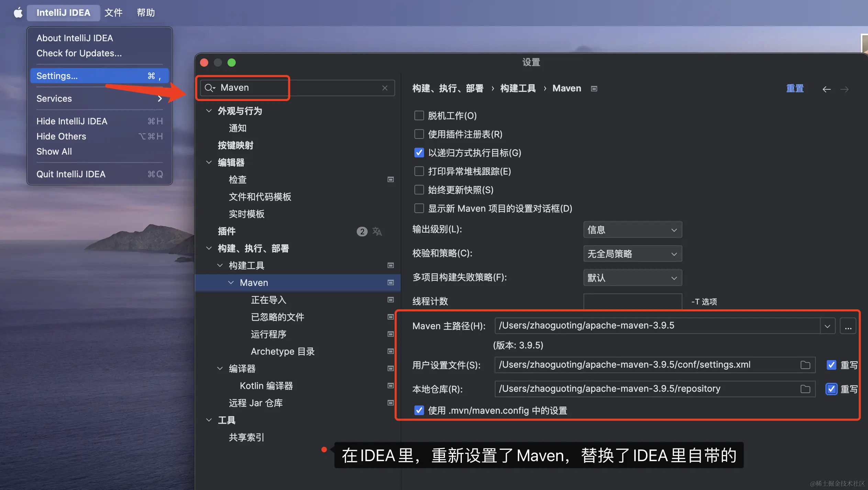Choose Hide IntelliJ IDEA menu entry
The height and width of the screenshot is (490, 868).
pos(100,121)
